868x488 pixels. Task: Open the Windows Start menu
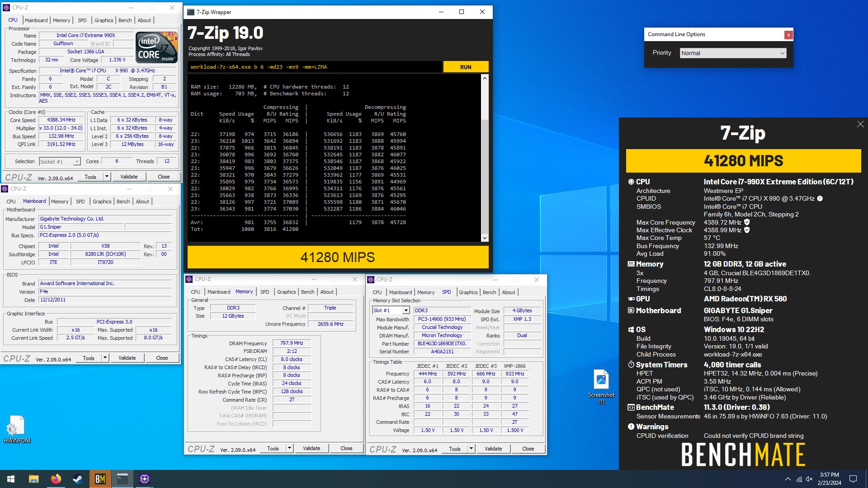click(11, 479)
